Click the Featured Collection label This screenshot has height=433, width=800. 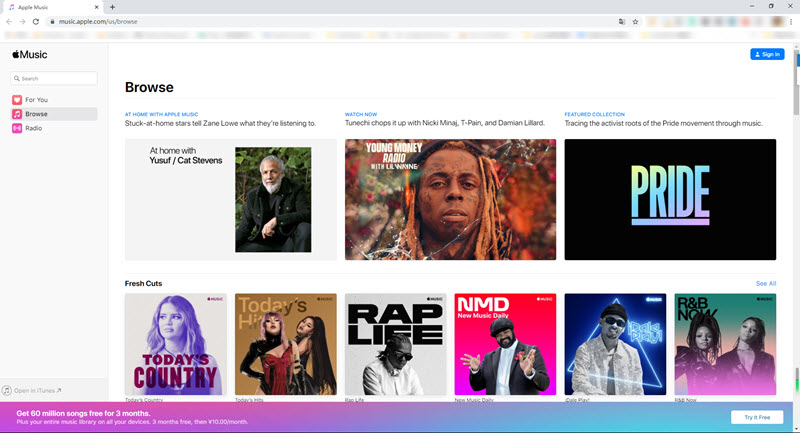pos(594,114)
